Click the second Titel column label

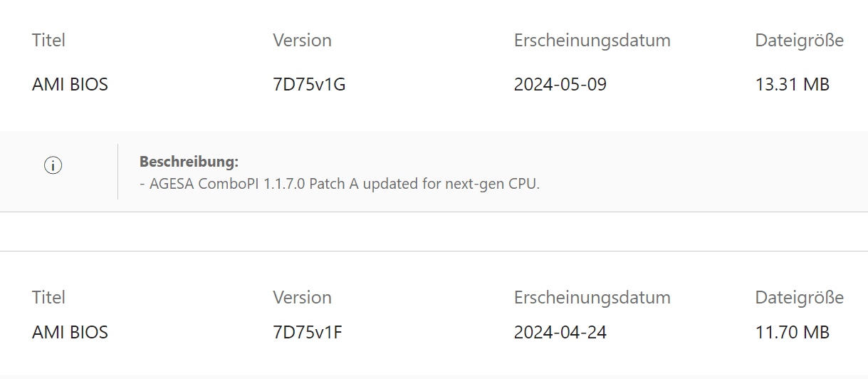(x=48, y=297)
